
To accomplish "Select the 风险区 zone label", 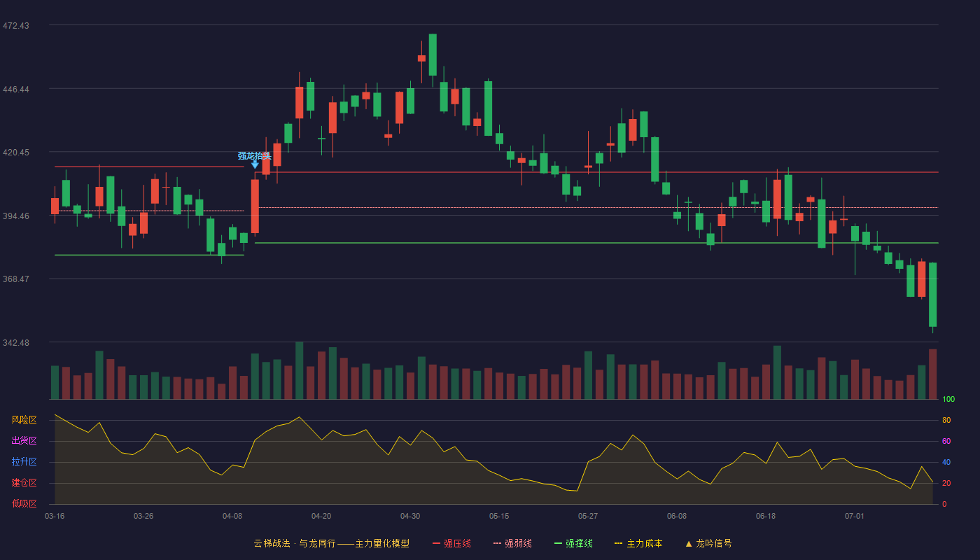I will point(24,420).
